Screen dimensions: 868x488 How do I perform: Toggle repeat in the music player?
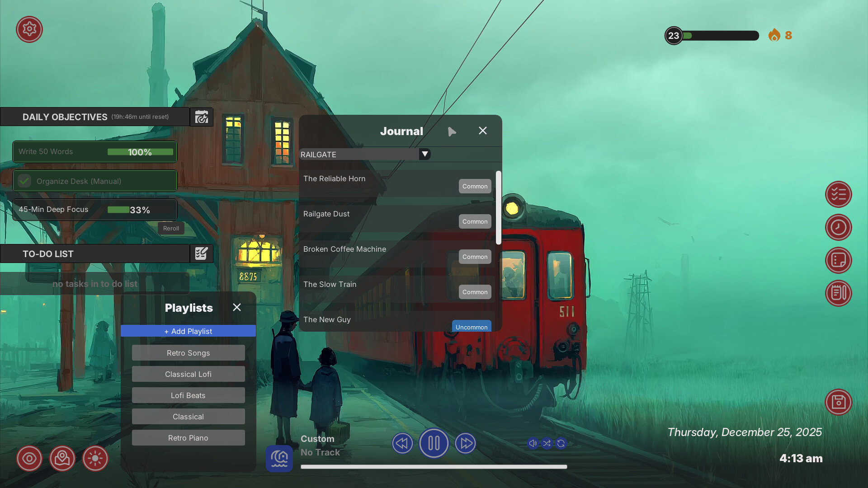(x=561, y=443)
